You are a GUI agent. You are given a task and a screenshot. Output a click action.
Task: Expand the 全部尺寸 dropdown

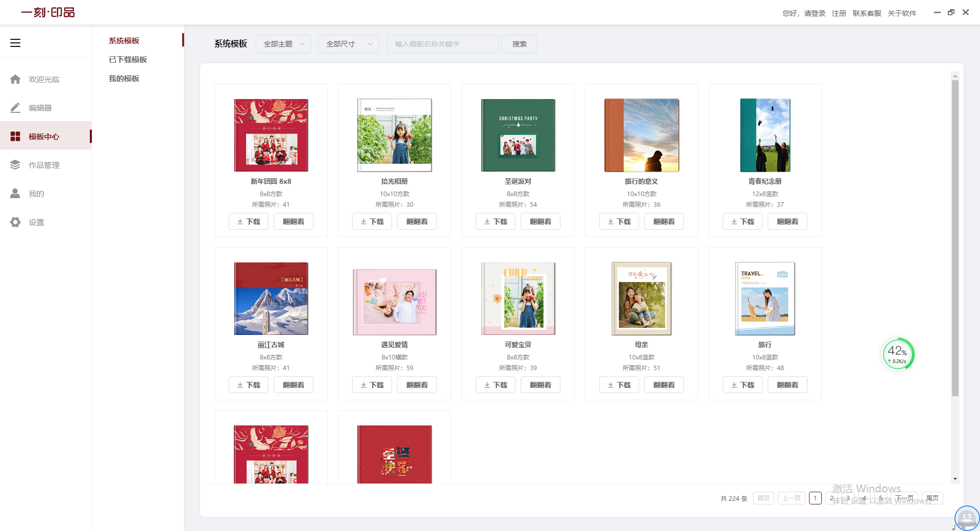[x=349, y=44]
